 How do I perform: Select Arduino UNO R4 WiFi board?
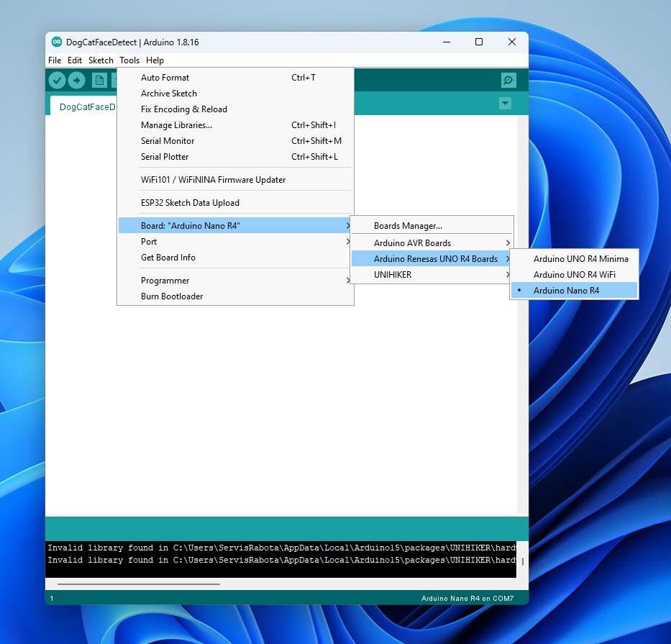coord(575,274)
